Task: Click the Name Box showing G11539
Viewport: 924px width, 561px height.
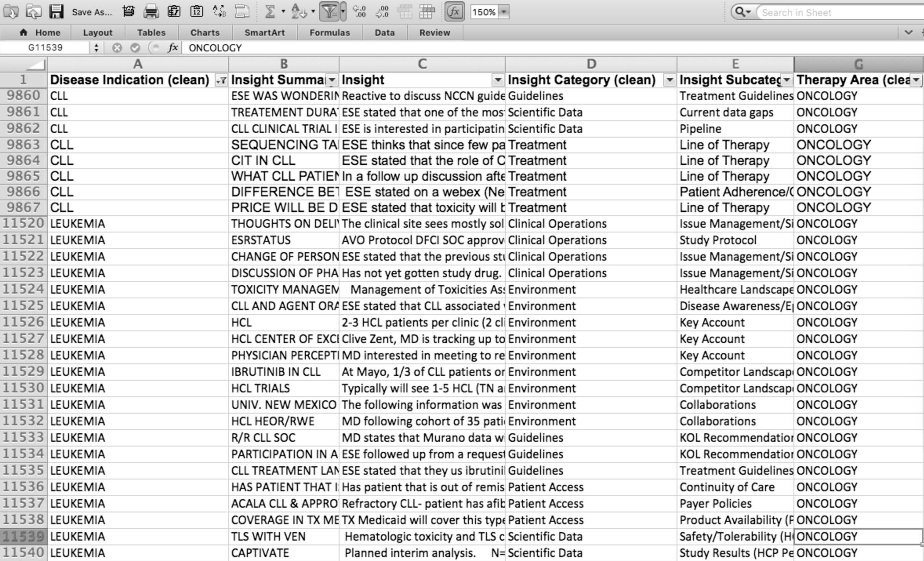Action: click(x=45, y=48)
